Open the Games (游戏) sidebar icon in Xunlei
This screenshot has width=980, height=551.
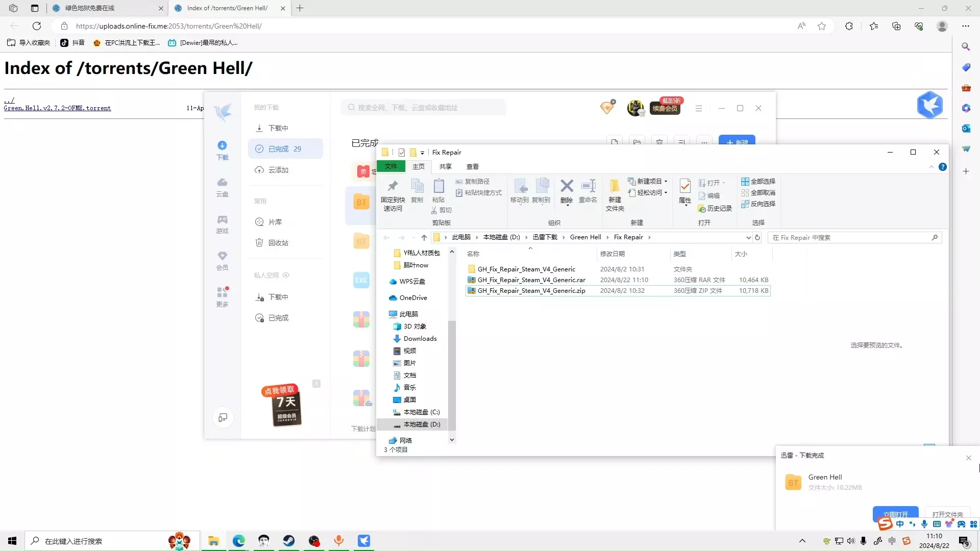[x=222, y=224]
